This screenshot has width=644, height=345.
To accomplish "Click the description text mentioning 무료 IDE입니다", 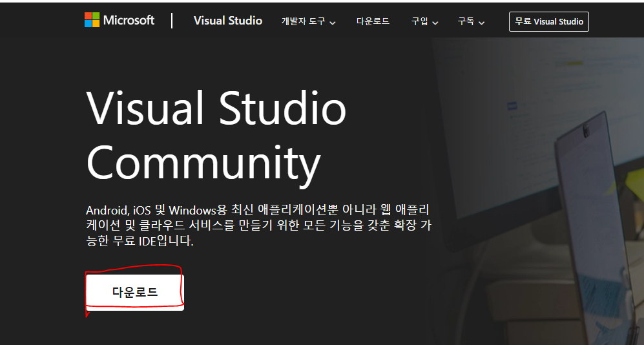I will [x=258, y=225].
